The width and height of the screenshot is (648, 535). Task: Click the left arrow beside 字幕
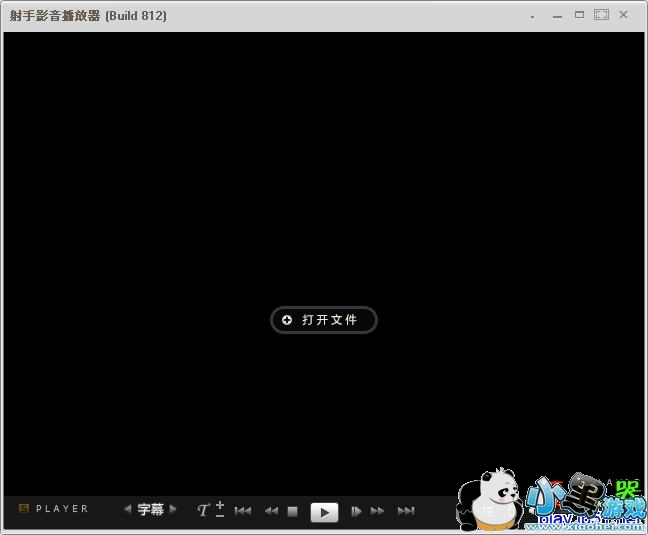point(128,509)
